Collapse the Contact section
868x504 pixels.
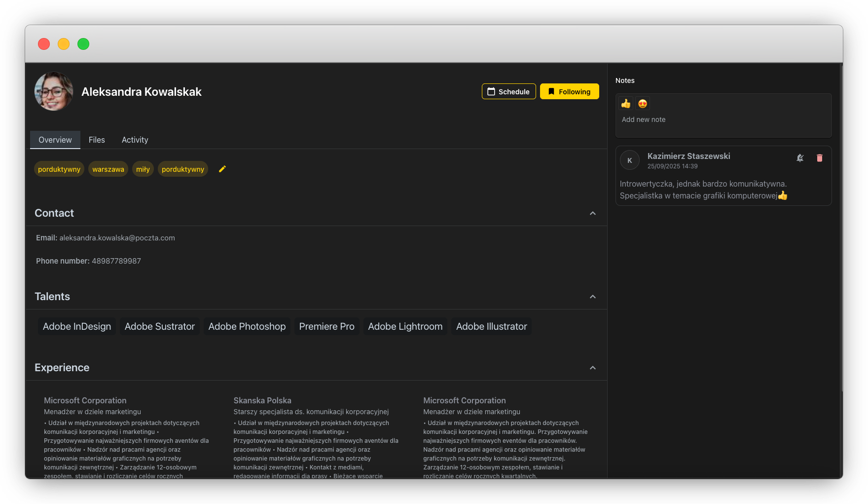(592, 213)
